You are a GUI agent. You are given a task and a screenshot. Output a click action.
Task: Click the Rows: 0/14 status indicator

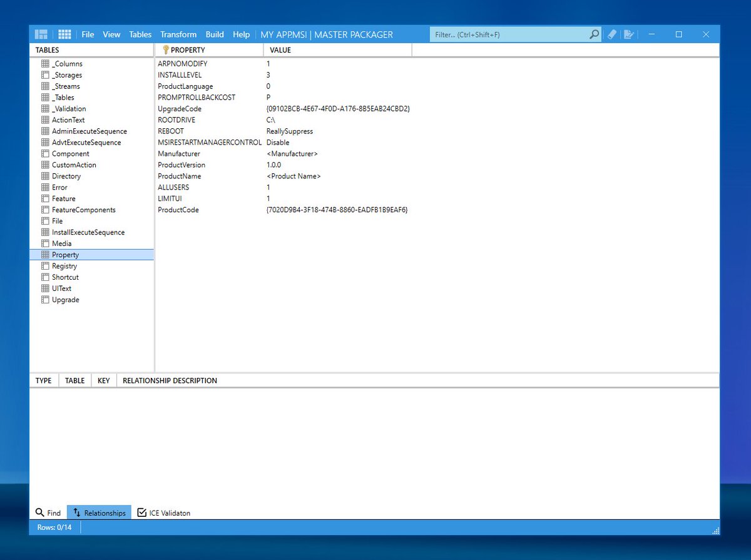(x=54, y=527)
